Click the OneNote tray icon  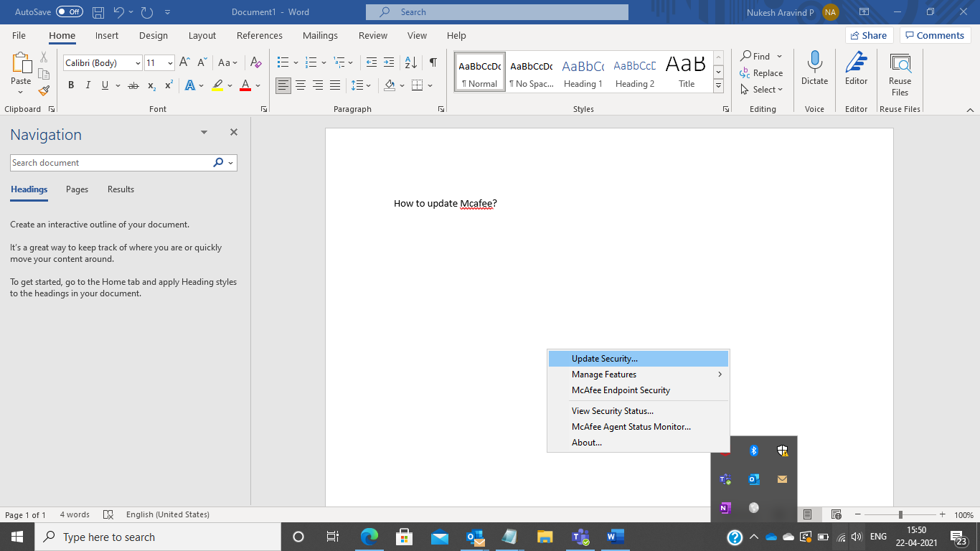click(x=725, y=508)
